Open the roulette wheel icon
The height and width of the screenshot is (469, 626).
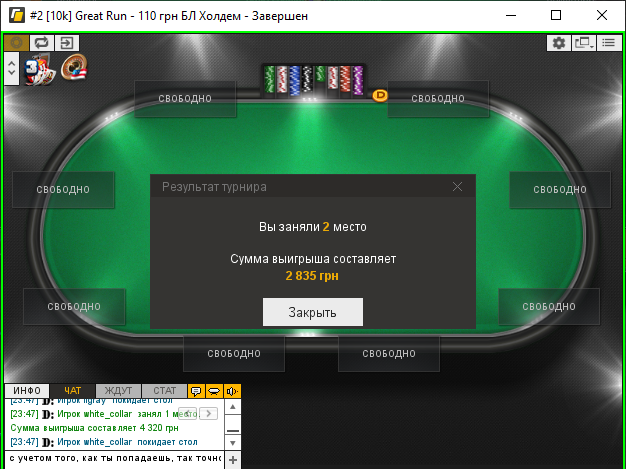point(74,67)
